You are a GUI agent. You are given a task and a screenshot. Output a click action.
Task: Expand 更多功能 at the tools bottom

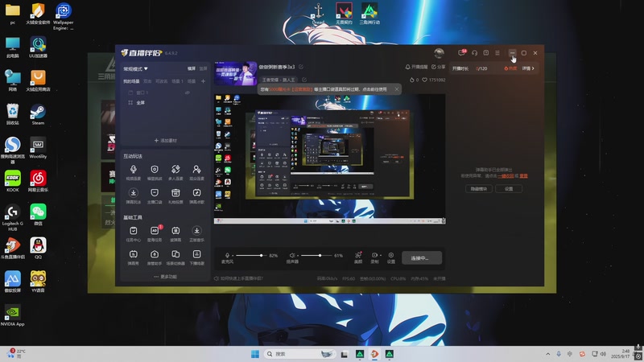166,277
